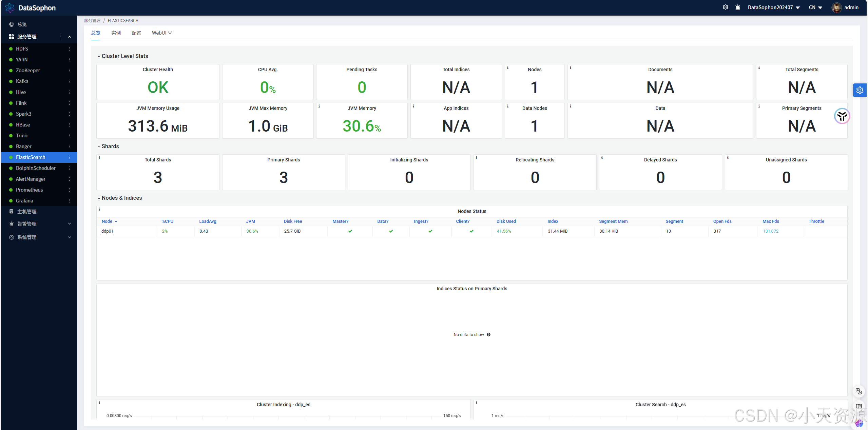
Task: Click the 313.6 MiB JVM Memory Usage value
Action: pos(158,126)
